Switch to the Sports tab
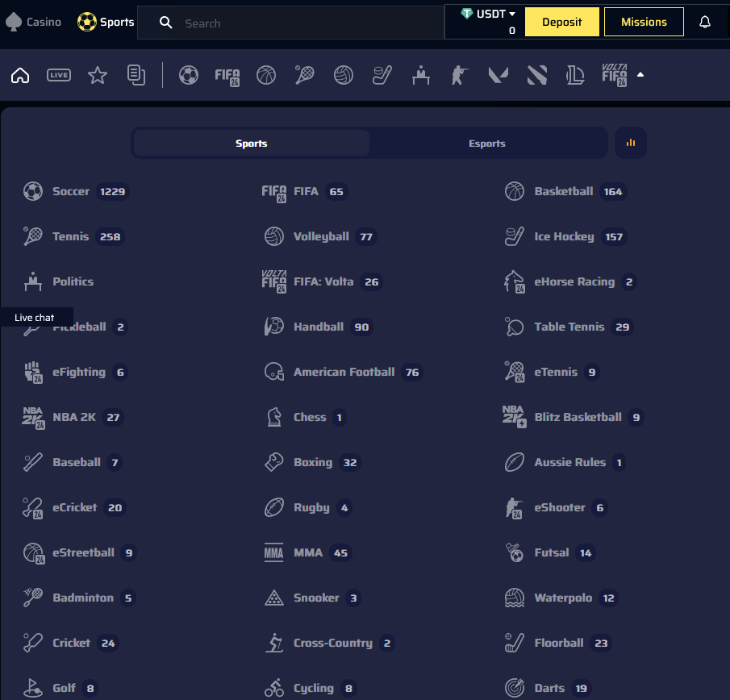Viewport: 730px width, 700px height. [x=252, y=143]
